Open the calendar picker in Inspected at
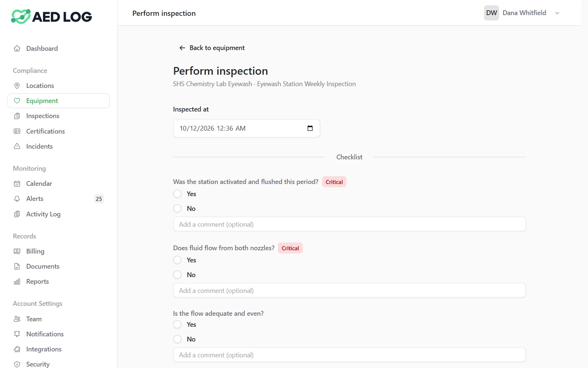Screen dimensions: 588x368 (310, 128)
